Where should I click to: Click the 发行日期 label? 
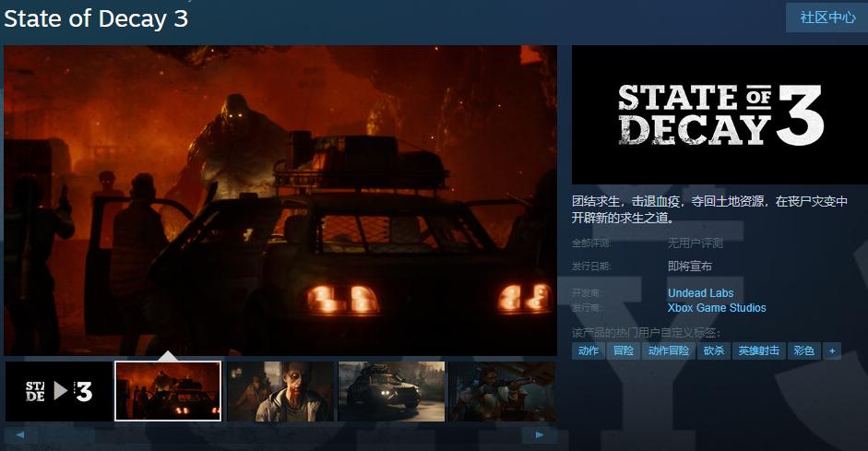(591, 267)
